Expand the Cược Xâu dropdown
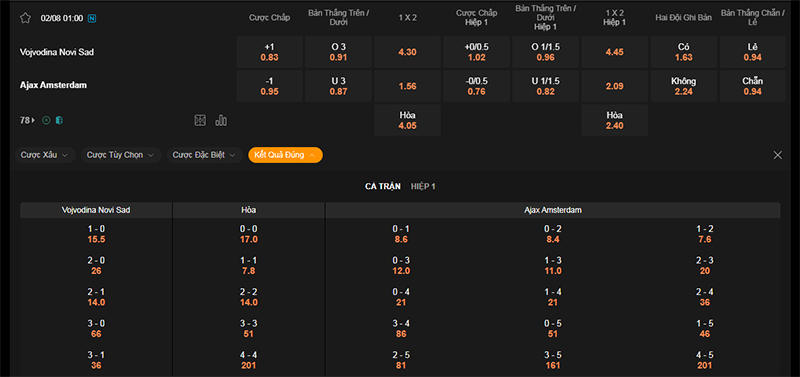This screenshot has height=377, width=800. click(x=45, y=155)
